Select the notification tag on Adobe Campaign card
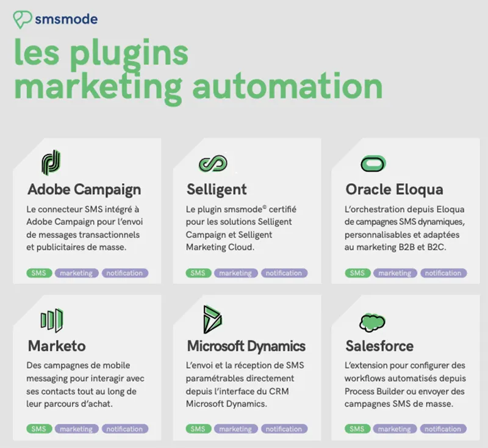The width and height of the screenshot is (488, 448). click(125, 273)
